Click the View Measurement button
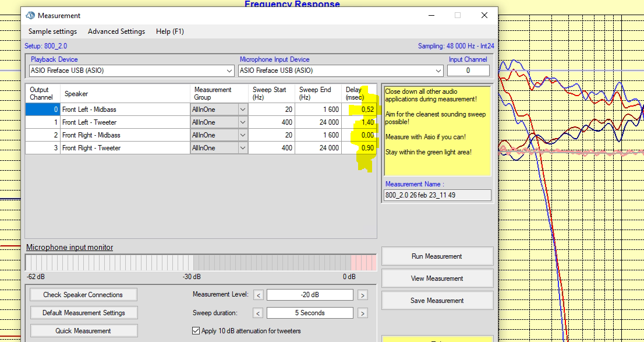 tap(437, 278)
